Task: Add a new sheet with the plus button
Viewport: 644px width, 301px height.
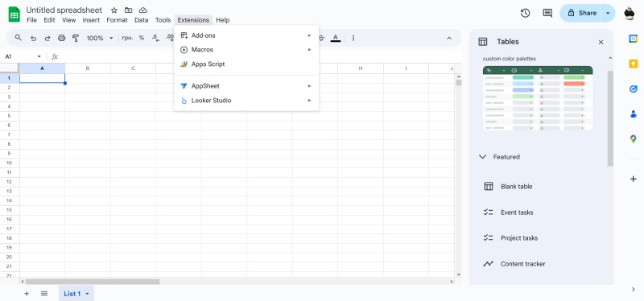Action: pos(27,294)
